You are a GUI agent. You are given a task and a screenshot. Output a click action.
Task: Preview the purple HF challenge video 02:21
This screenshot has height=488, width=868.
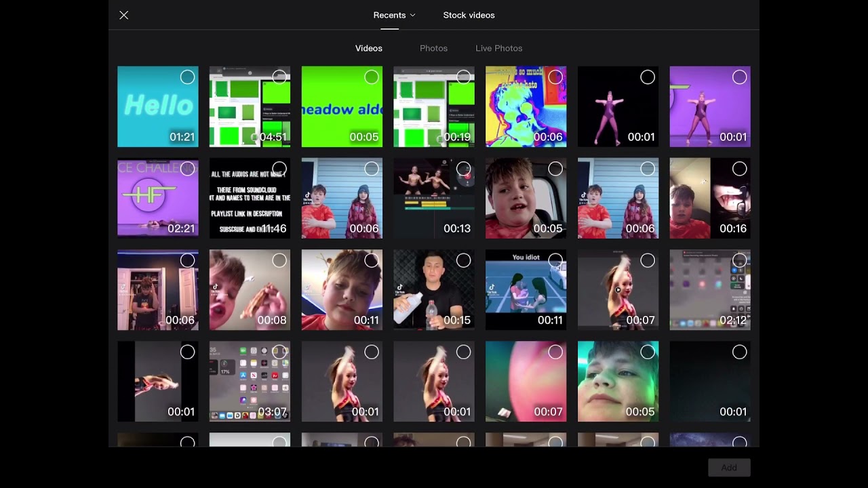(x=158, y=198)
